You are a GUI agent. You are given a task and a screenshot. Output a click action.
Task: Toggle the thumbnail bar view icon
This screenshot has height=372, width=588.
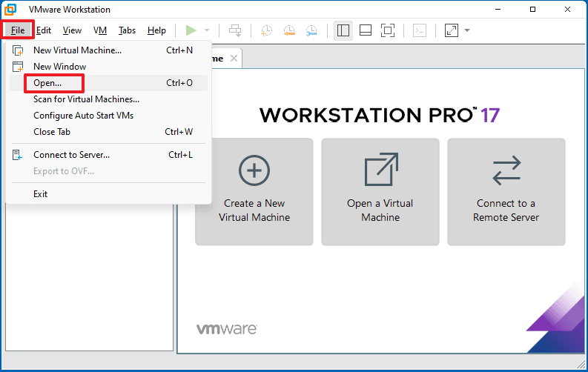365,30
